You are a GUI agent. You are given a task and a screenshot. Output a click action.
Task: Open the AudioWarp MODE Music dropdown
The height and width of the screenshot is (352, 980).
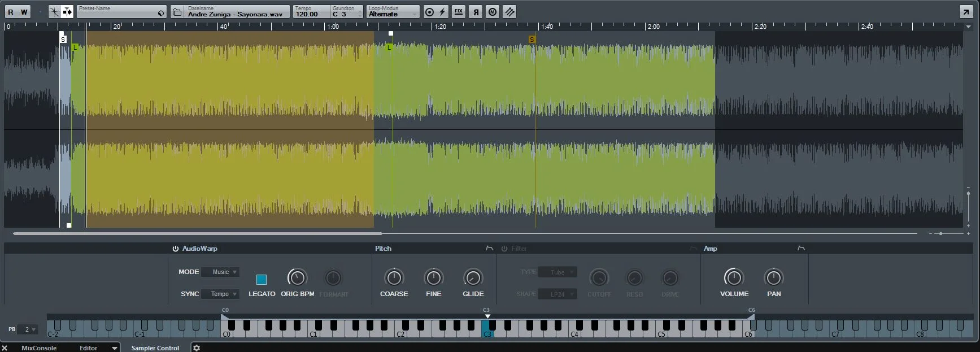220,272
